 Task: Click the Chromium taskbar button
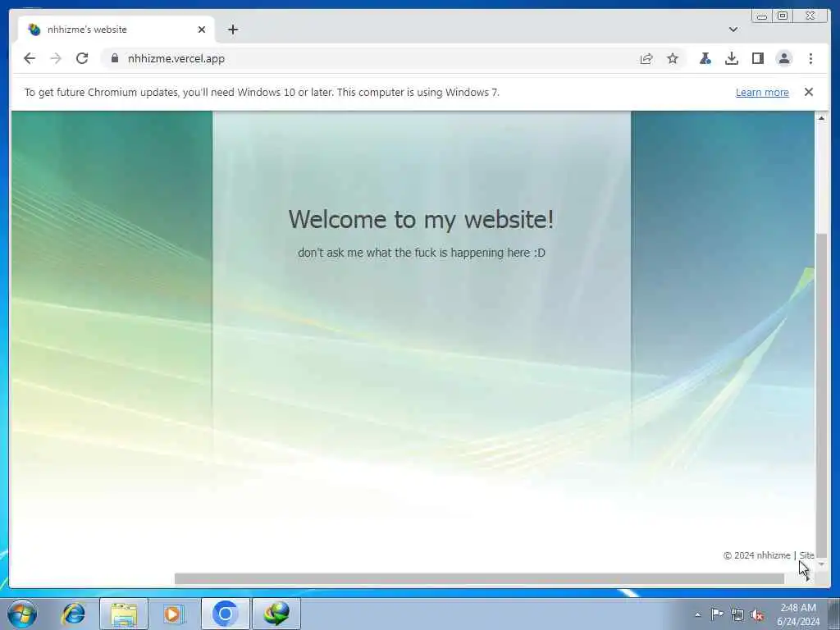tap(225, 614)
